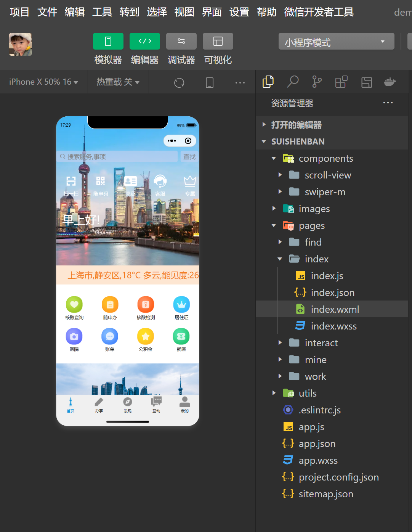Open the hot reload dropdown

pos(118,82)
